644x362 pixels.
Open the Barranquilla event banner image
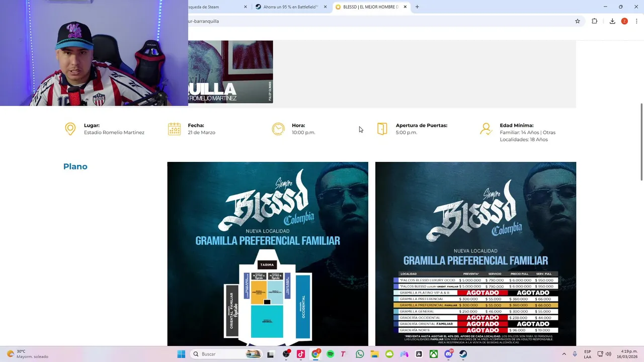230,72
